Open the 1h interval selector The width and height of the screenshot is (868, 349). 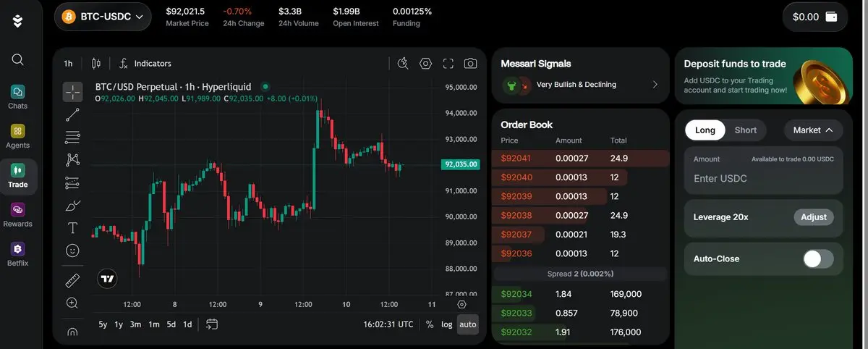coord(68,63)
